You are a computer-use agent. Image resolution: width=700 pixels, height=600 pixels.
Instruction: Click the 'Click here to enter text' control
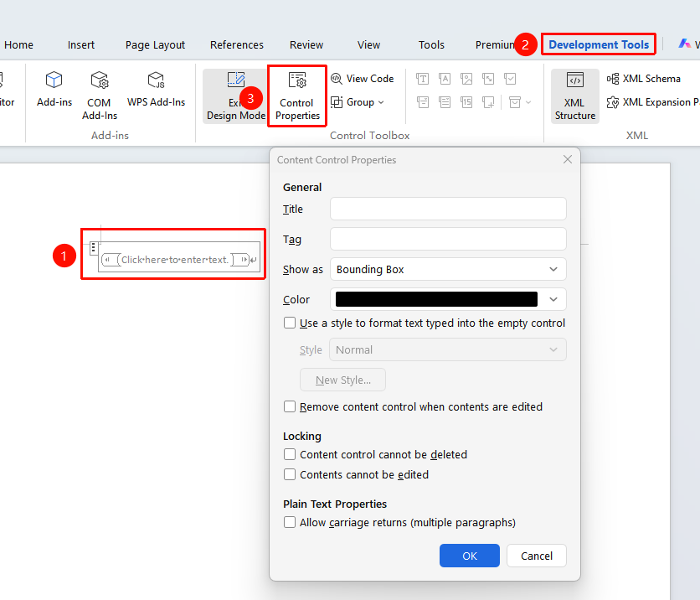click(174, 260)
